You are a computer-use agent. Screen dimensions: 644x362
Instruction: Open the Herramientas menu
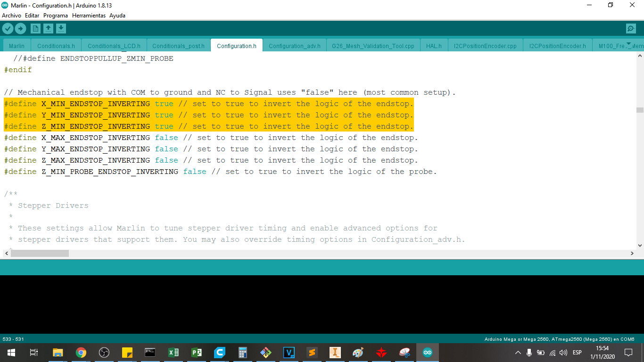[89, 16]
